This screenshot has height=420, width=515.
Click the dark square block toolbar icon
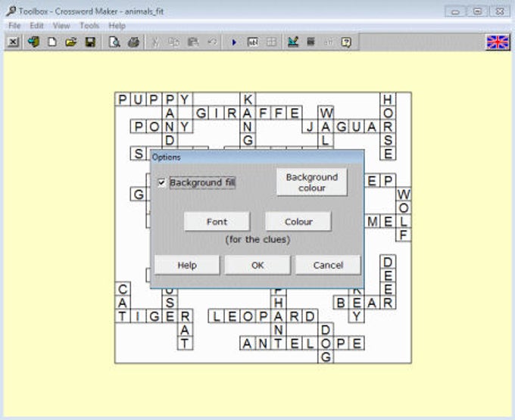tap(311, 42)
